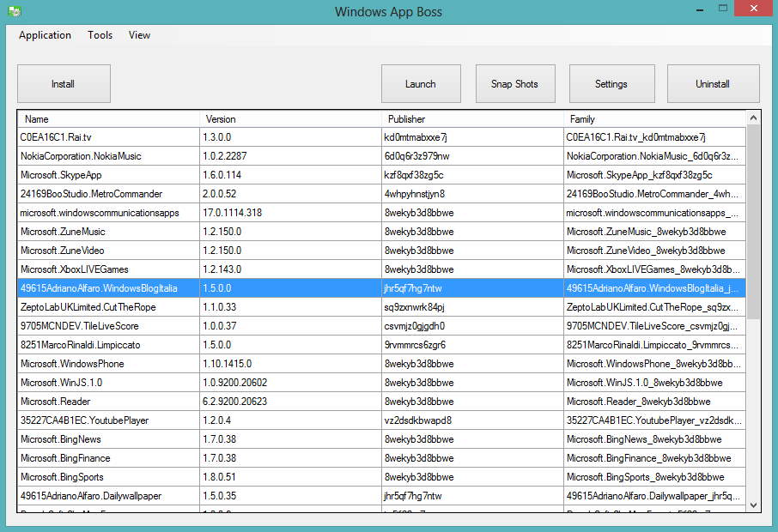The image size is (778, 532).
Task: Click publisher cell kzf8qxf38zg5c
Action: [x=472, y=175]
